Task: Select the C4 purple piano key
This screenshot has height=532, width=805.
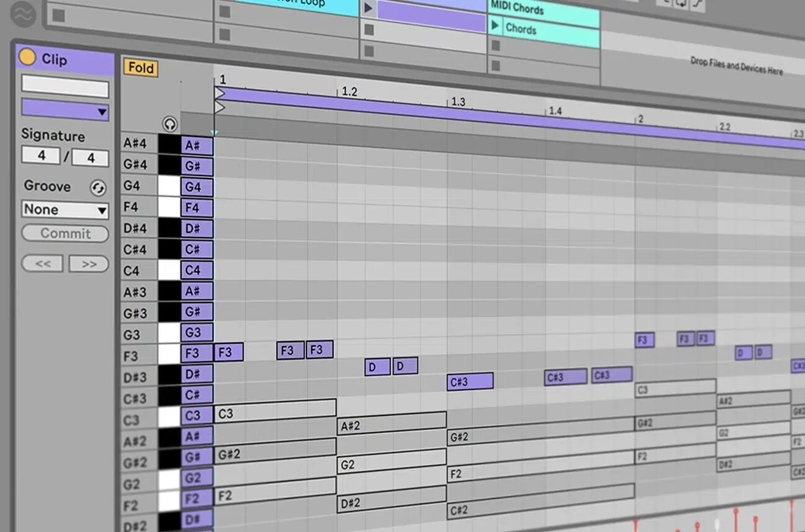Action: pyautogui.click(x=197, y=270)
